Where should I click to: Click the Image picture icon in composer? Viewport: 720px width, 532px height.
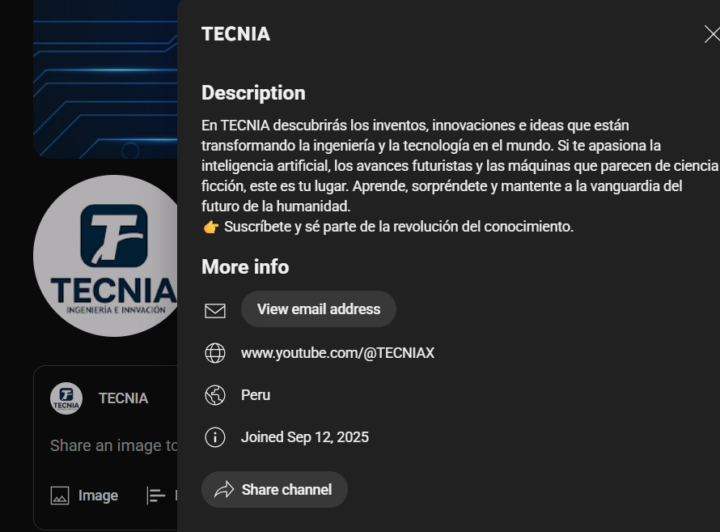pos(60,496)
